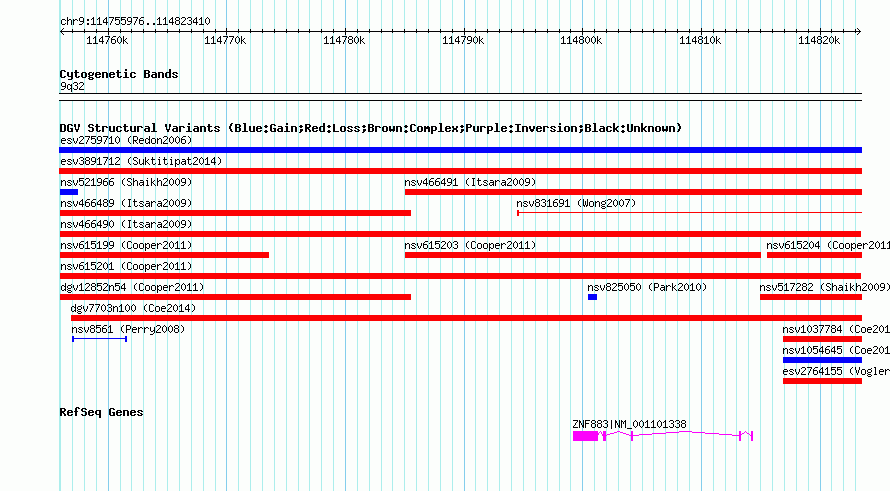Select the red dgv7703n100 loss bar
This screenshot has width=890, height=491.
point(466,318)
